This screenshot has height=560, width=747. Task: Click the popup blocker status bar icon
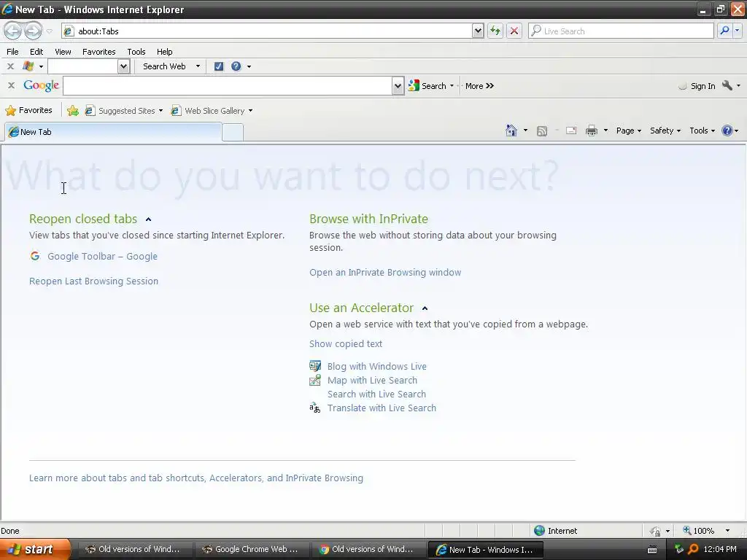(x=656, y=531)
